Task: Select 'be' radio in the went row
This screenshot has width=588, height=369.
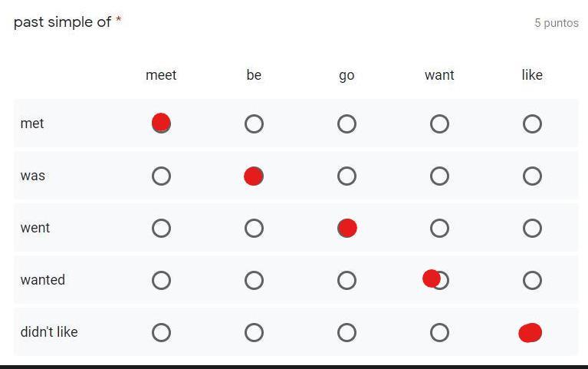Action: tap(254, 229)
